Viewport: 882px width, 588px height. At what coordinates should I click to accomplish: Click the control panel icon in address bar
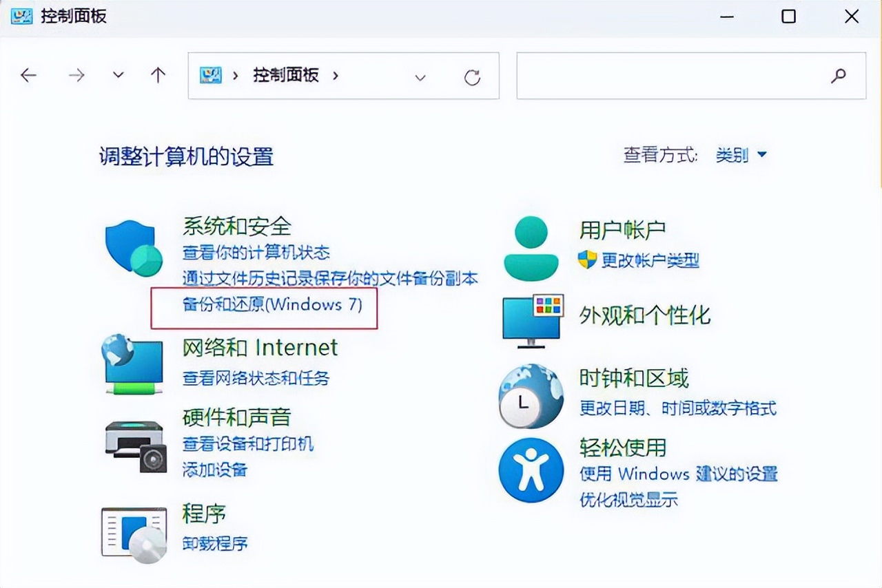coord(212,76)
